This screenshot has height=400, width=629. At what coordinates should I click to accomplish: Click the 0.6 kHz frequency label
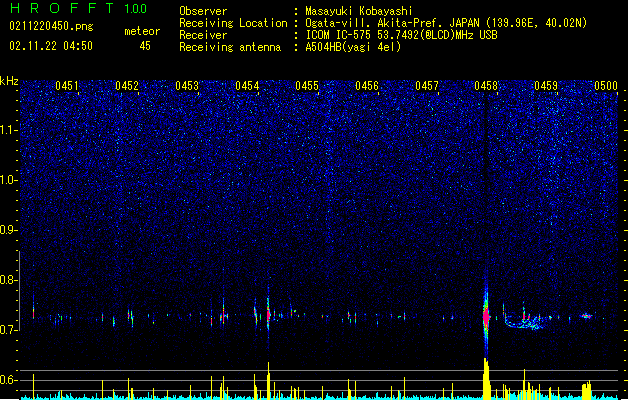(x=9, y=380)
